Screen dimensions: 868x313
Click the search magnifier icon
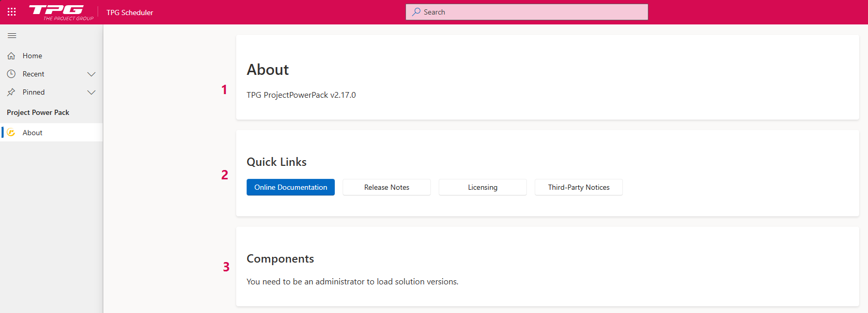click(x=416, y=12)
